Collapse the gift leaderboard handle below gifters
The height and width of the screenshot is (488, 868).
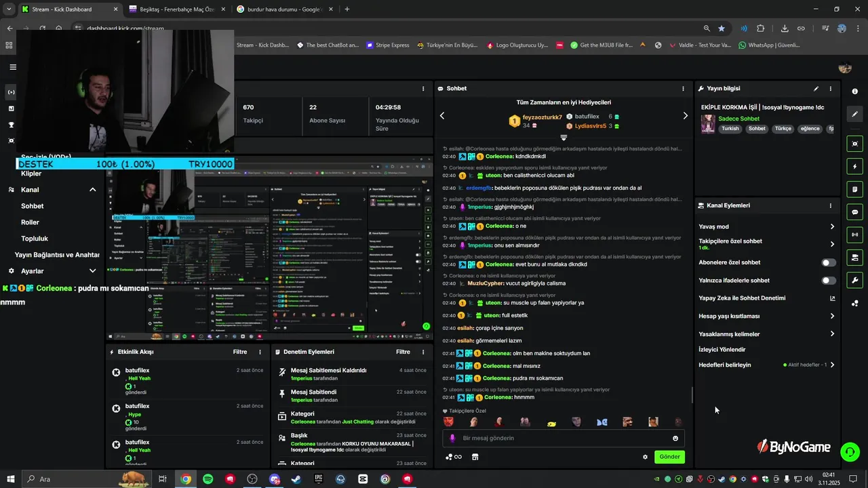[564, 138]
